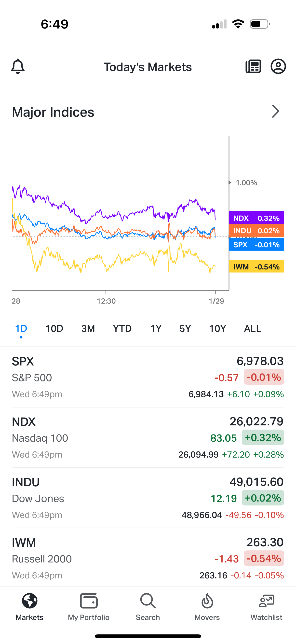Select the ALL chart tab

coord(253,328)
